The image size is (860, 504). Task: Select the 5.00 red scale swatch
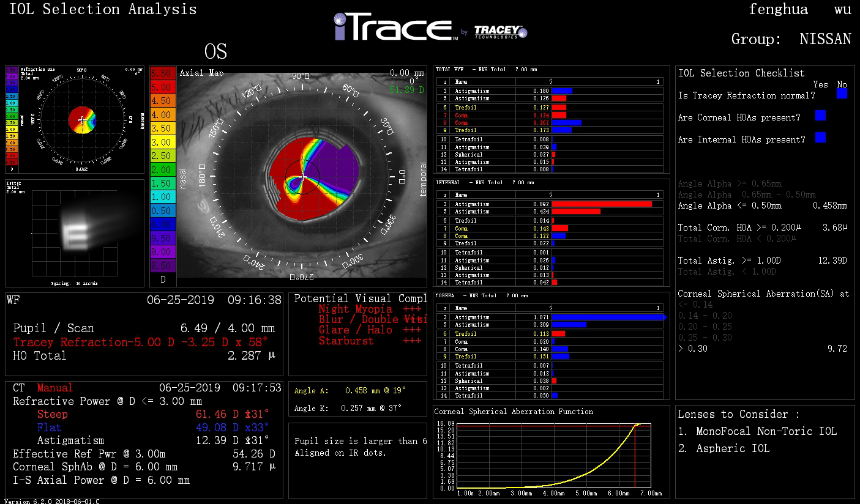click(x=163, y=87)
